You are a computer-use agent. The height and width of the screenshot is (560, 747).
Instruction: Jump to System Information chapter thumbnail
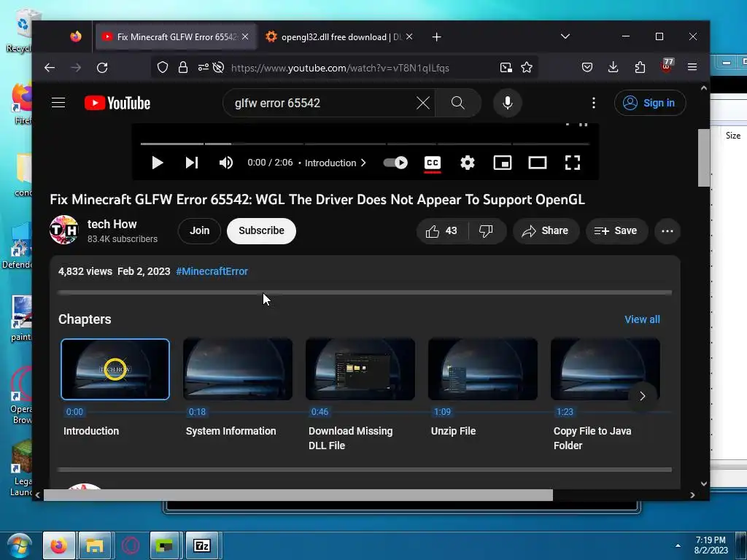click(x=238, y=369)
